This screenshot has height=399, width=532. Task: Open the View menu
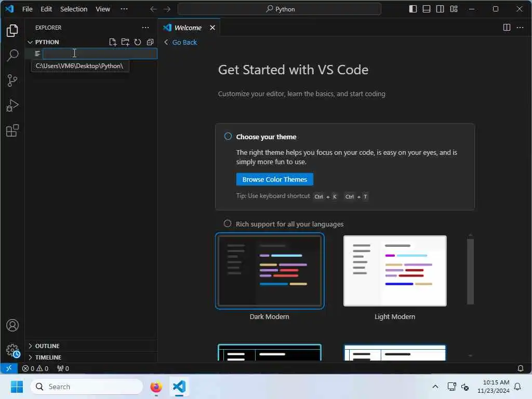102,9
